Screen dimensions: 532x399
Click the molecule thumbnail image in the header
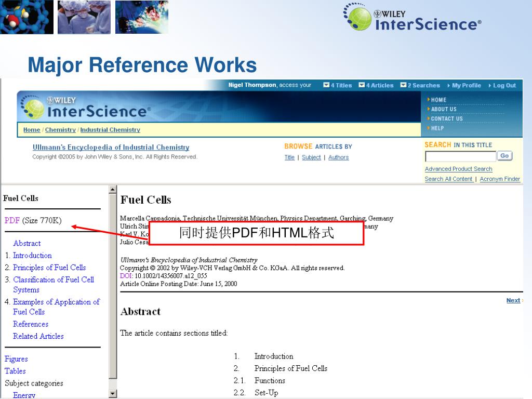tap(27, 17)
